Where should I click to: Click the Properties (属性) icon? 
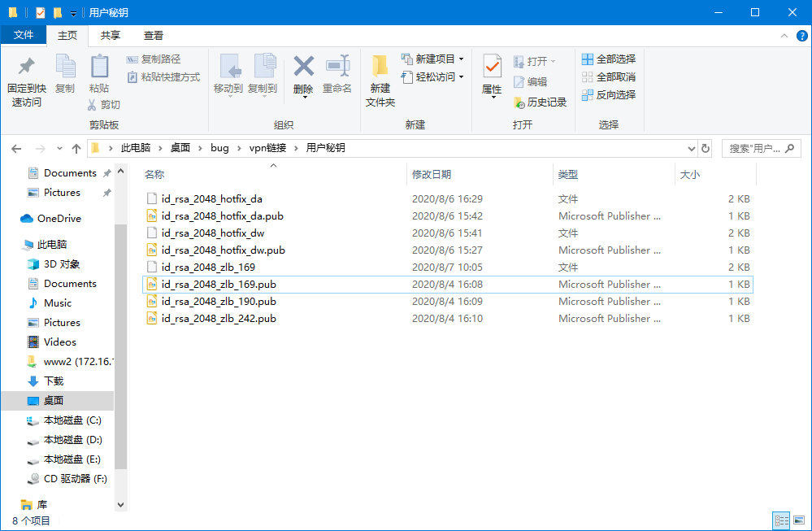click(x=492, y=67)
